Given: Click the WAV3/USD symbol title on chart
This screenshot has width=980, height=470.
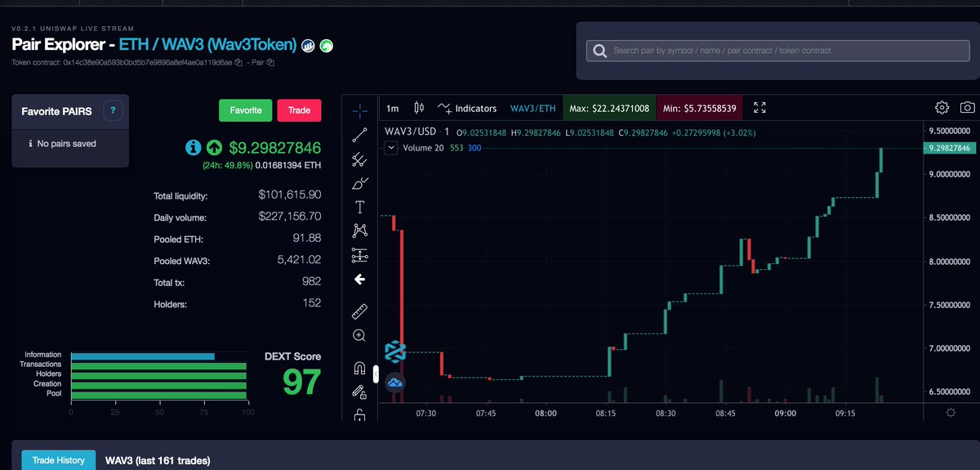Looking at the screenshot, I should tap(412, 132).
